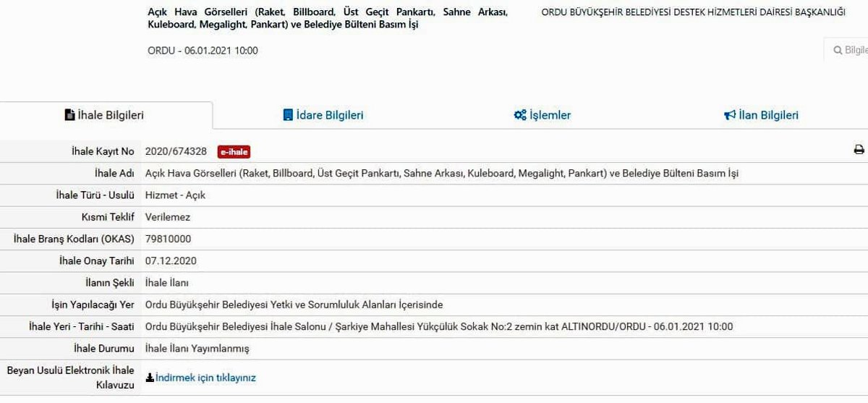Click the tender title heading at top
868x403 pixels.
[327, 19]
